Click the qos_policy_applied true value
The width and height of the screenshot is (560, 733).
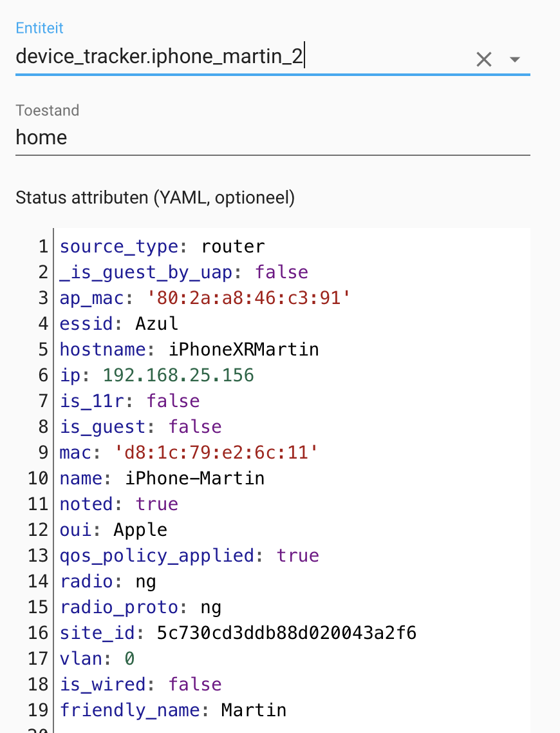coord(297,555)
